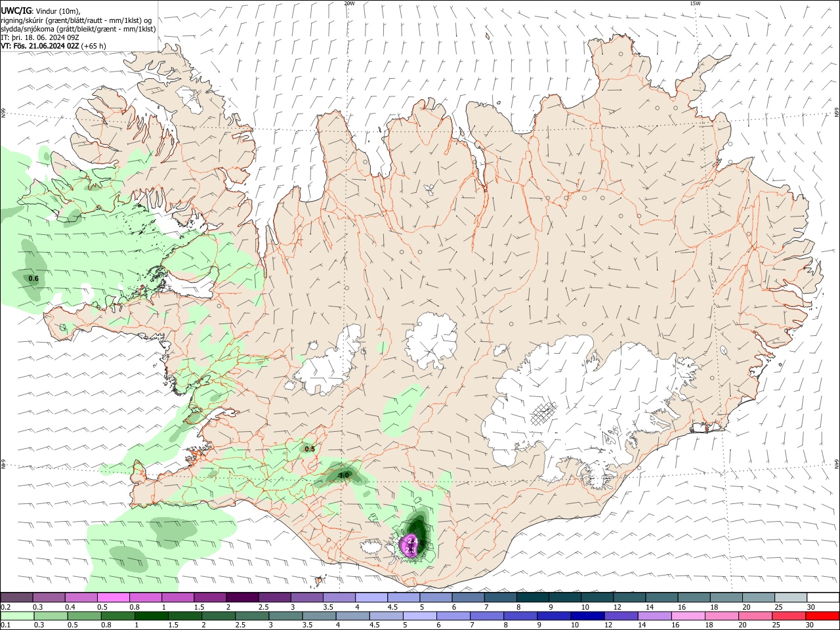
Task: Select the red-pink 25–30 rain scale swatch
Action: 788,616
